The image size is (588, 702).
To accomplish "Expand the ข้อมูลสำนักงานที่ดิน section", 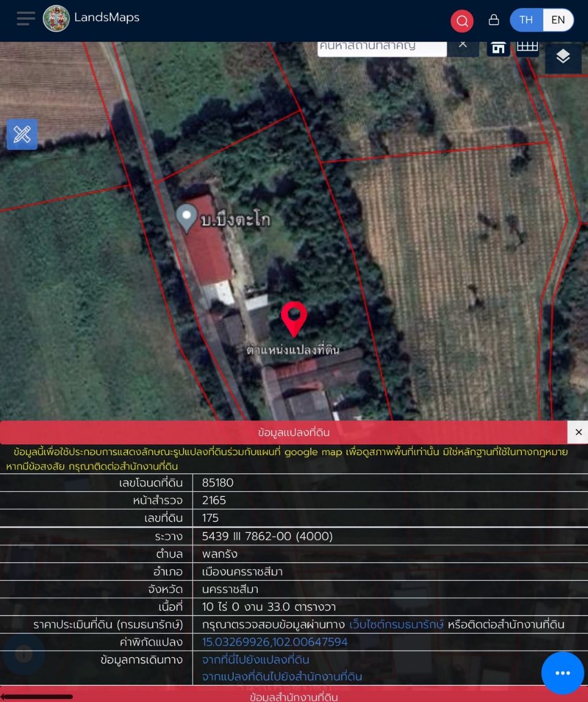I will coord(294,696).
